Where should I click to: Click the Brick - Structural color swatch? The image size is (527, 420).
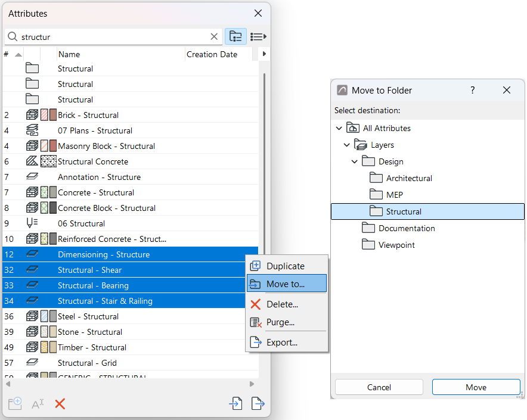click(x=53, y=115)
